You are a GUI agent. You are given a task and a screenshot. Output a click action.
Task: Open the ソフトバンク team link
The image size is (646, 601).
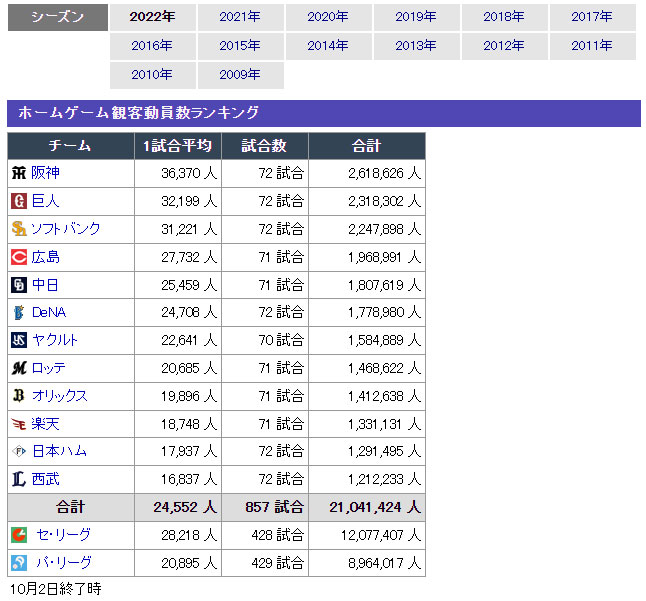(66, 229)
